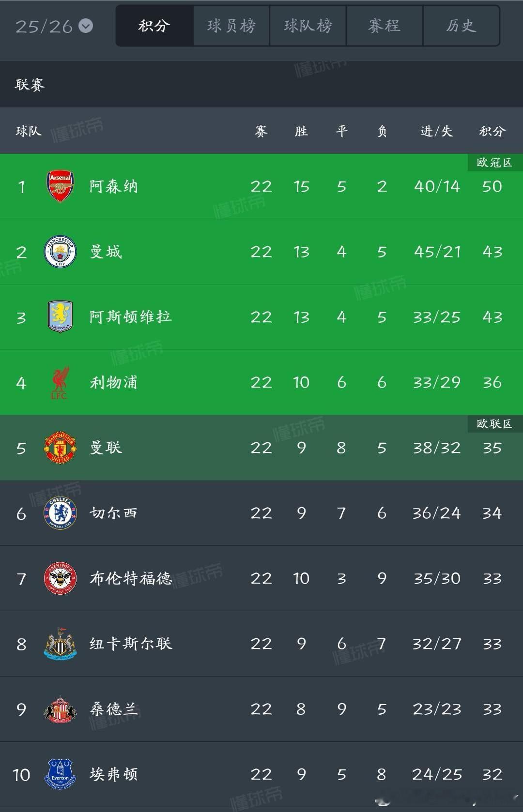Open the 25/26 season dropdown arrow
The height and width of the screenshot is (812, 523).
86,26
